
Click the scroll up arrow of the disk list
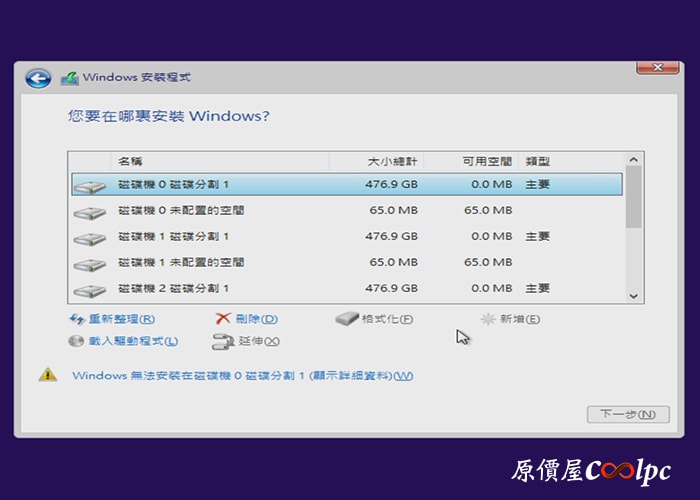(633, 159)
